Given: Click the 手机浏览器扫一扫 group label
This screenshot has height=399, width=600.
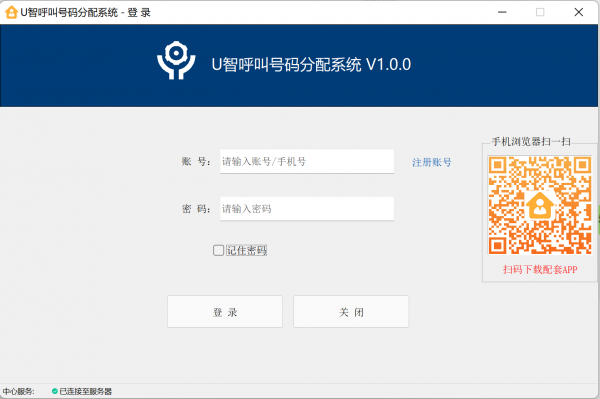Looking at the screenshot, I should coord(531,142).
